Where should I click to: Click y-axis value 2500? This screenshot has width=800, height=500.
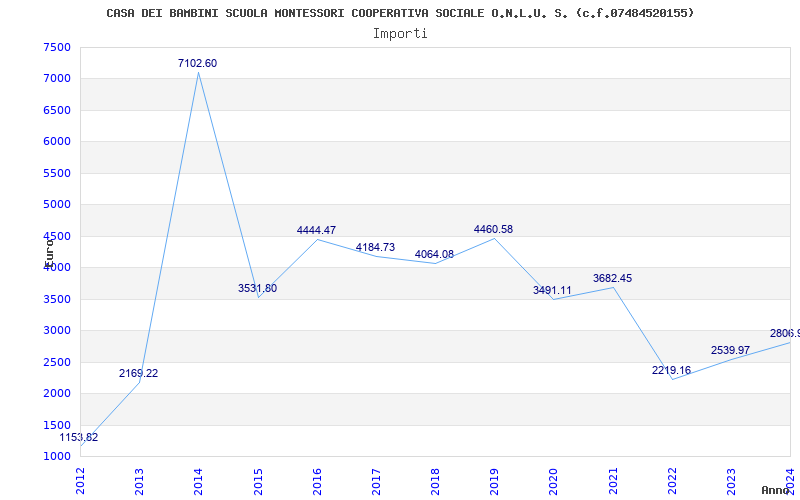57,362
